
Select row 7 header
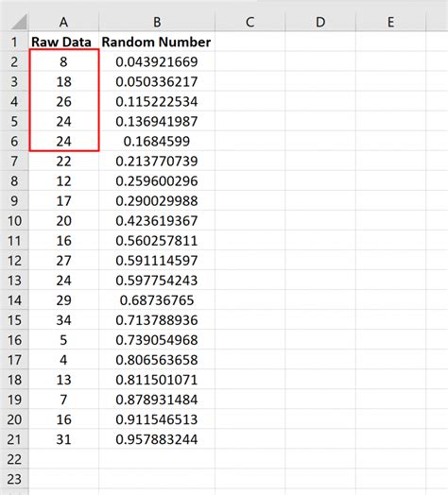[14, 161]
